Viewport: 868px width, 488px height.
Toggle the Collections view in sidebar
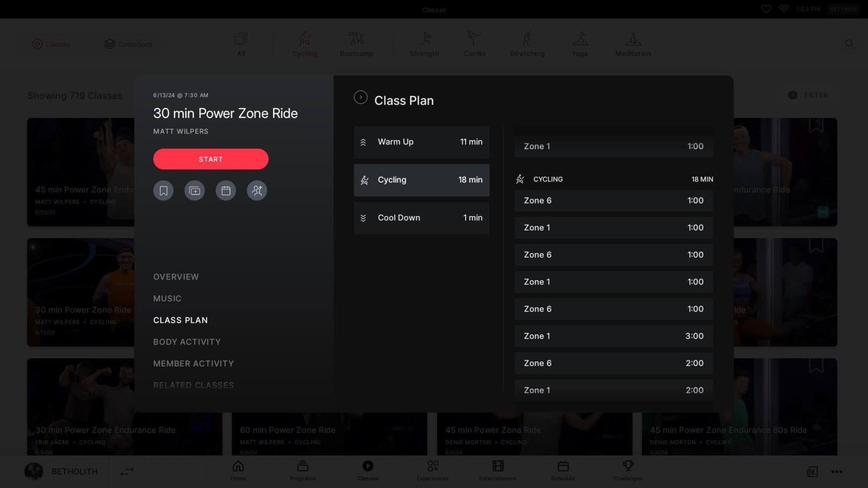[x=128, y=43]
